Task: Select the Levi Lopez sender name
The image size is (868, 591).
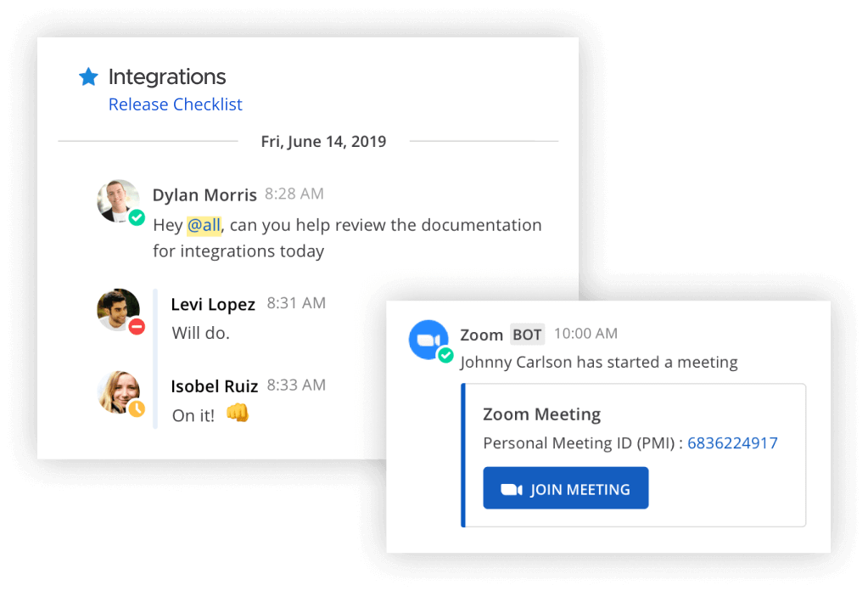Action: tap(213, 304)
